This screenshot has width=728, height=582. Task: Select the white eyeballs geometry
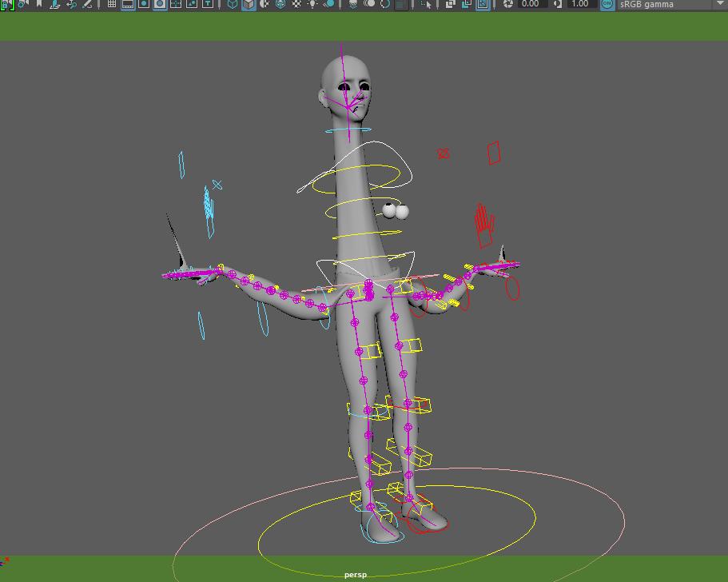click(x=396, y=211)
